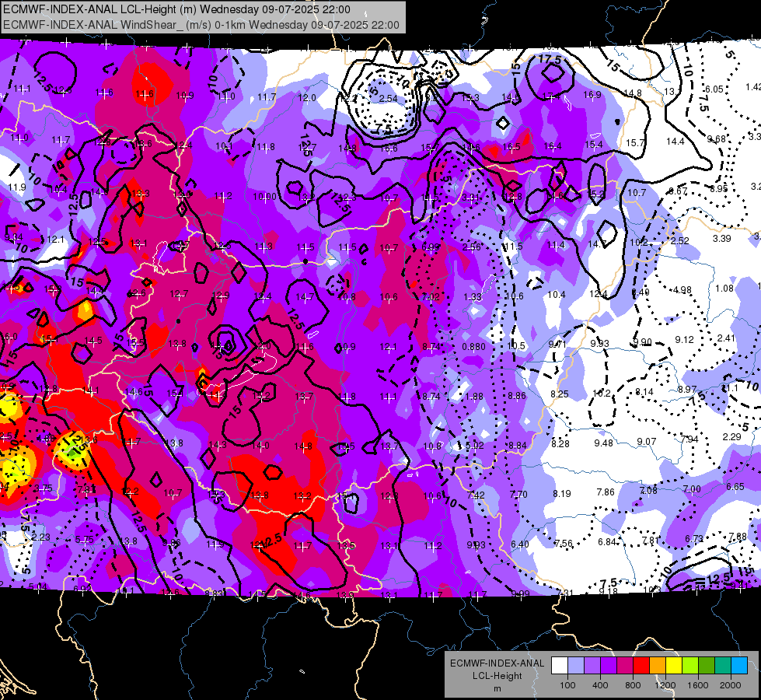Select the 8.14 grid value
Screen dimensions: 761x700
[644, 391]
